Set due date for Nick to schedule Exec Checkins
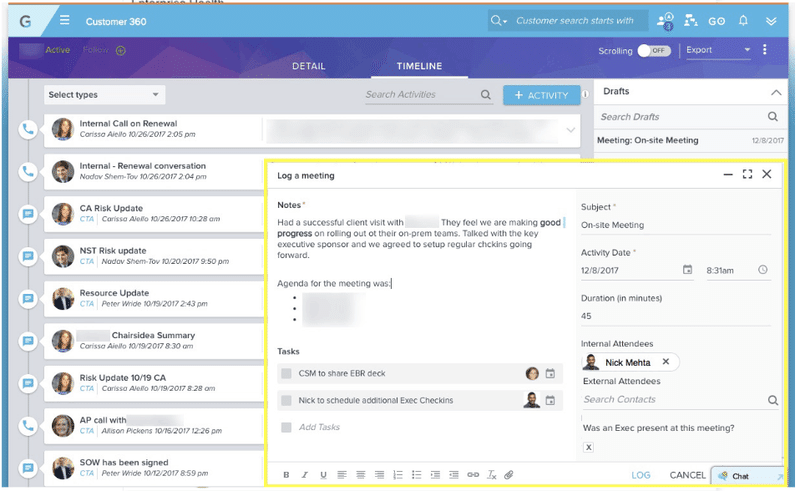 (550, 400)
